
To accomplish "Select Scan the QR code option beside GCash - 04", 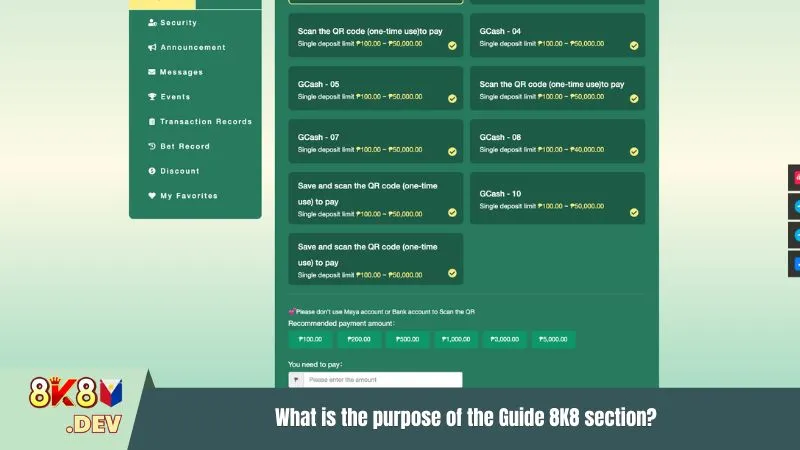I will pos(376,35).
